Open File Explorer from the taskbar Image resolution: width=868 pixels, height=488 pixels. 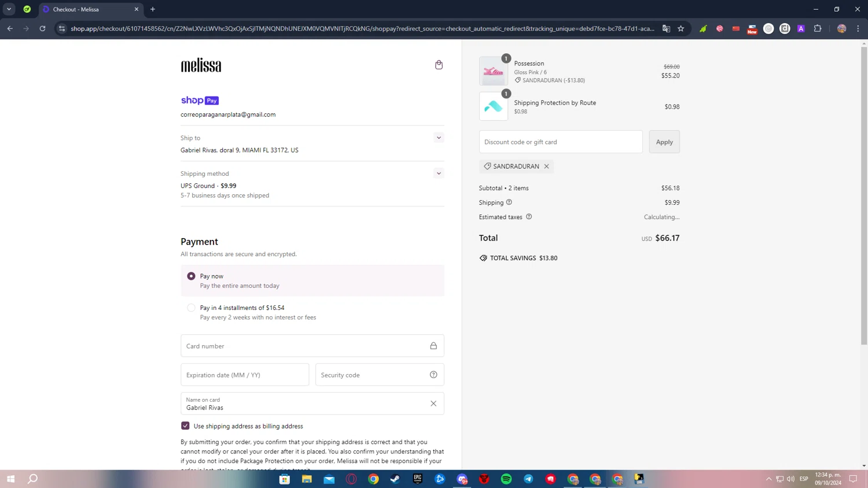point(307,479)
